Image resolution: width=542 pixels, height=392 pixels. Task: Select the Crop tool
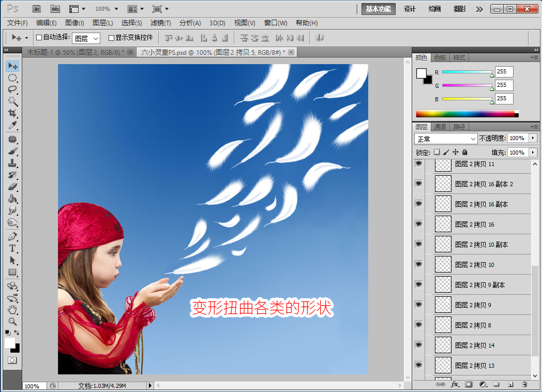(12, 113)
